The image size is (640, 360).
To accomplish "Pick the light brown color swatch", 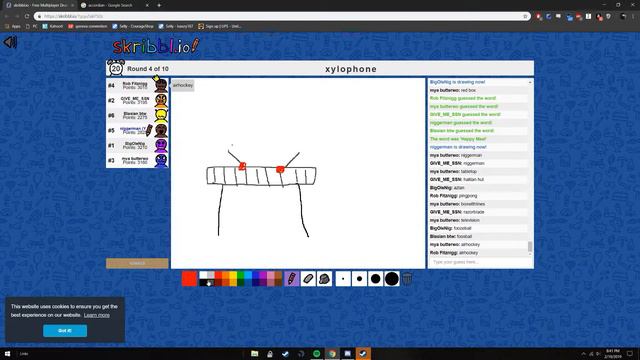I will pyautogui.click(x=278, y=276).
